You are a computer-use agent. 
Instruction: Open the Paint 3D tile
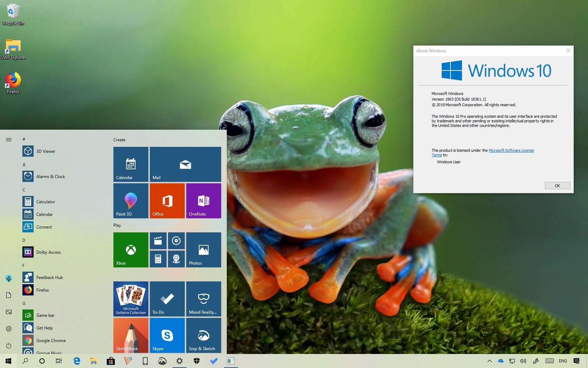click(131, 201)
